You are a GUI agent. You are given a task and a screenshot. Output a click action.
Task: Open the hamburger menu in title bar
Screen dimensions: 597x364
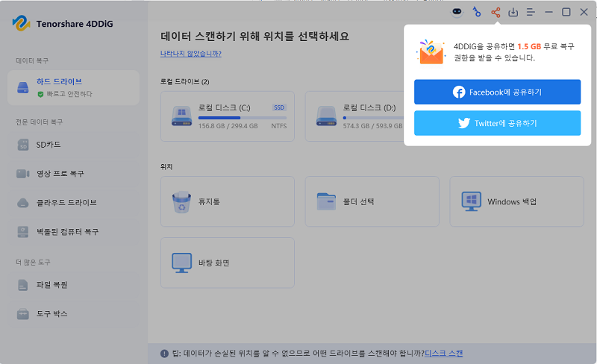(531, 13)
